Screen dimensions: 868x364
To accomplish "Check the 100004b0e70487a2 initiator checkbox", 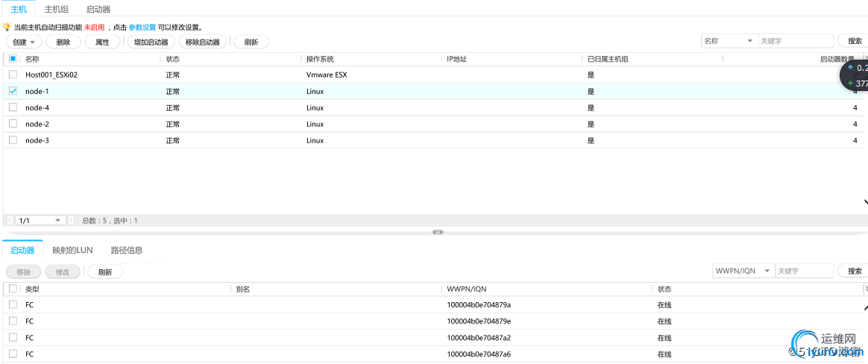I will pyautogui.click(x=13, y=337).
